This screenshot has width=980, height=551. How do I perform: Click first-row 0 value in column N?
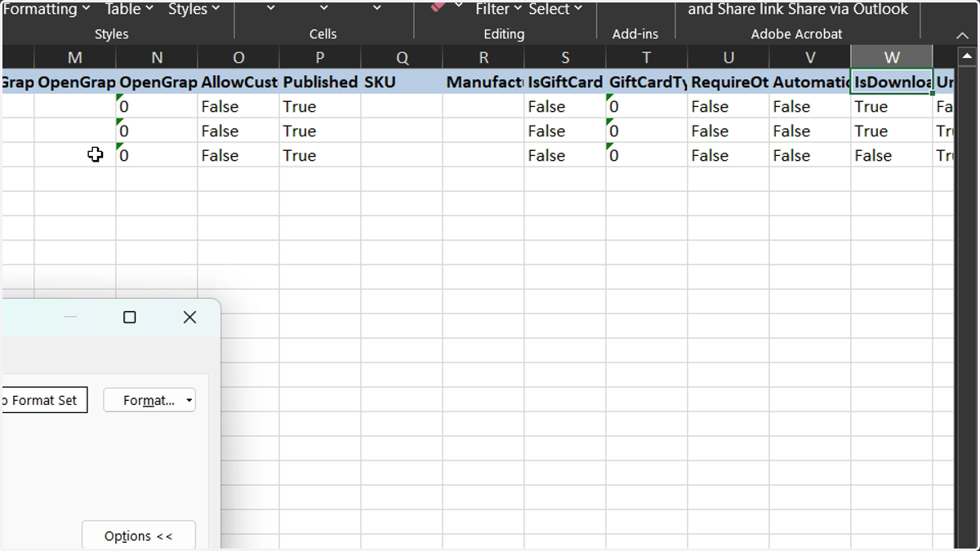157,107
